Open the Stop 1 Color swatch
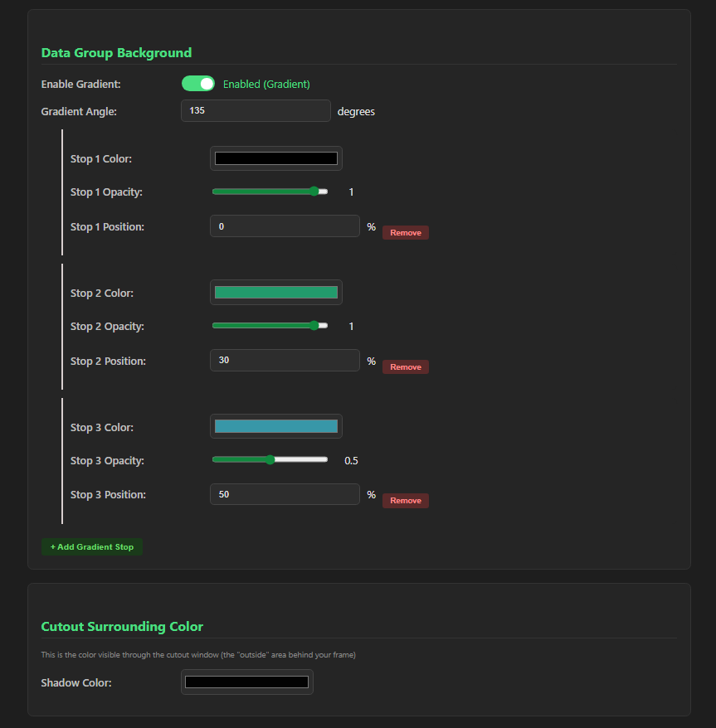The image size is (716, 728). click(x=276, y=158)
